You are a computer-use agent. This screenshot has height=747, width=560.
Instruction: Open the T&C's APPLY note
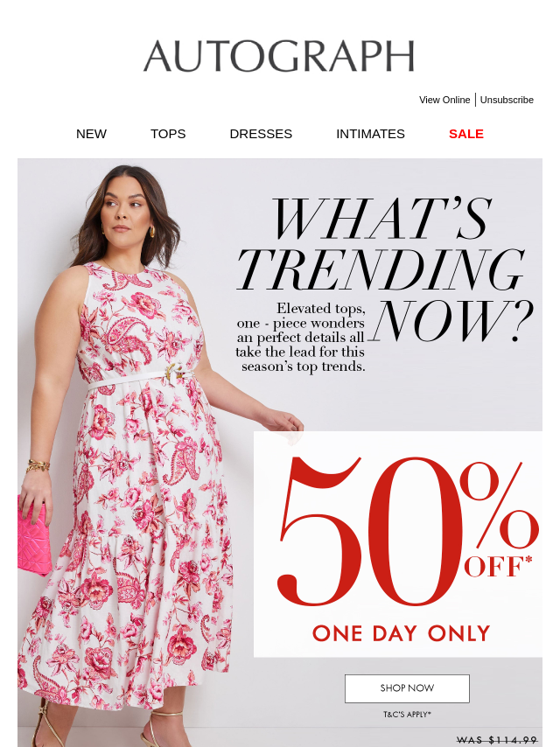click(x=407, y=714)
